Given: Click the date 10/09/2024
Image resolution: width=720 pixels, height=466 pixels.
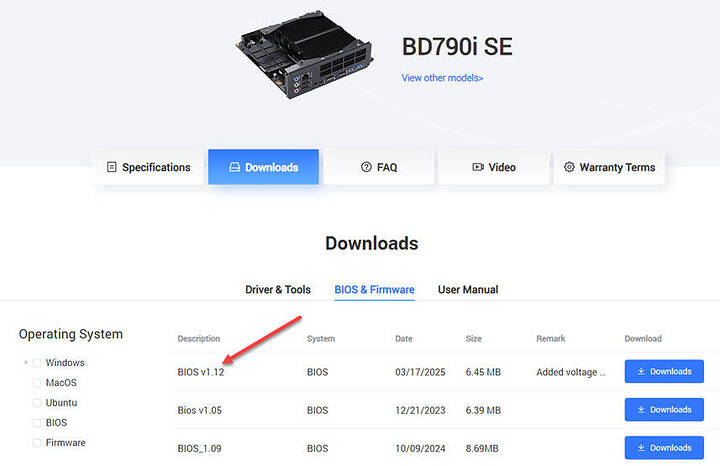Looking at the screenshot, I should point(420,448).
